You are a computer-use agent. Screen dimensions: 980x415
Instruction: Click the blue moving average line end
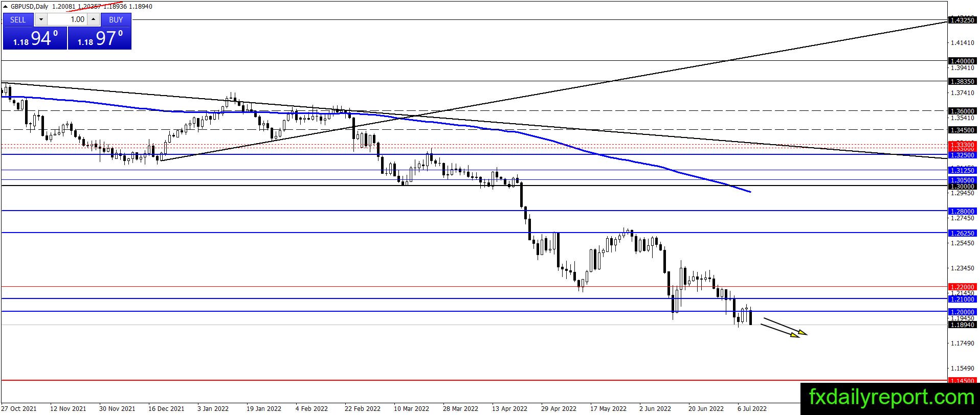click(x=749, y=192)
